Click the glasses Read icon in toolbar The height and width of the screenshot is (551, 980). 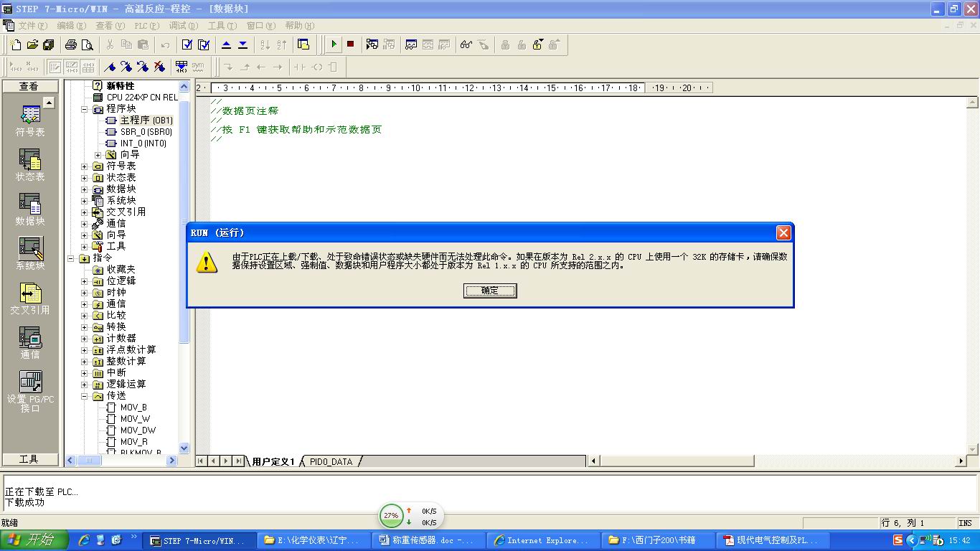(x=466, y=44)
